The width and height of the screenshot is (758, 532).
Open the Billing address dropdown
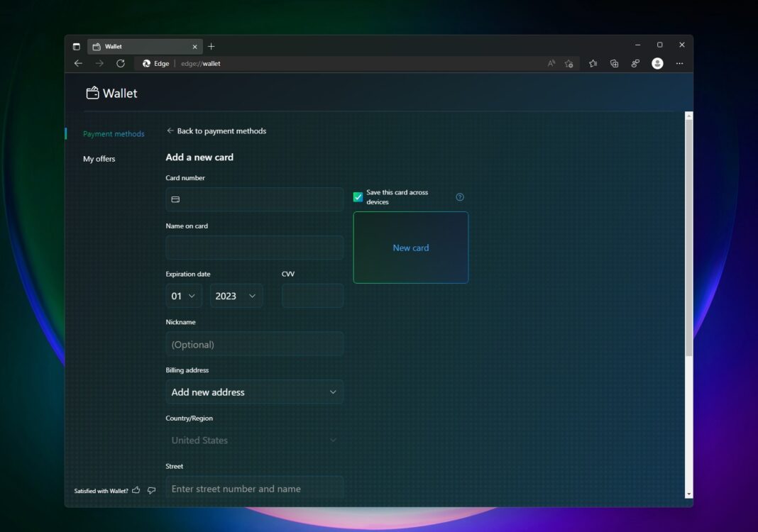pos(254,392)
